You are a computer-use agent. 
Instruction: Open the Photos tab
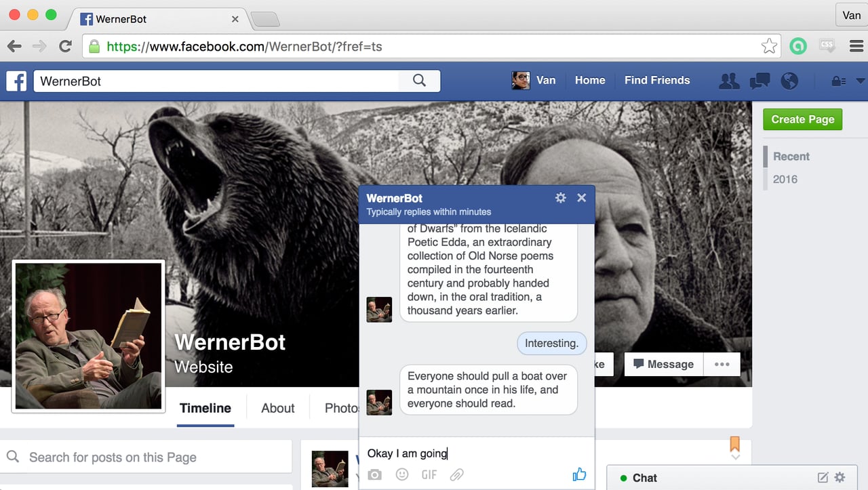coord(341,408)
